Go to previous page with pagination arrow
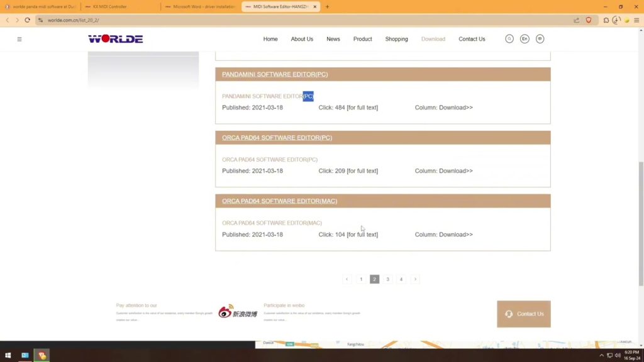Image resolution: width=644 pixels, height=362 pixels. [x=347, y=279]
